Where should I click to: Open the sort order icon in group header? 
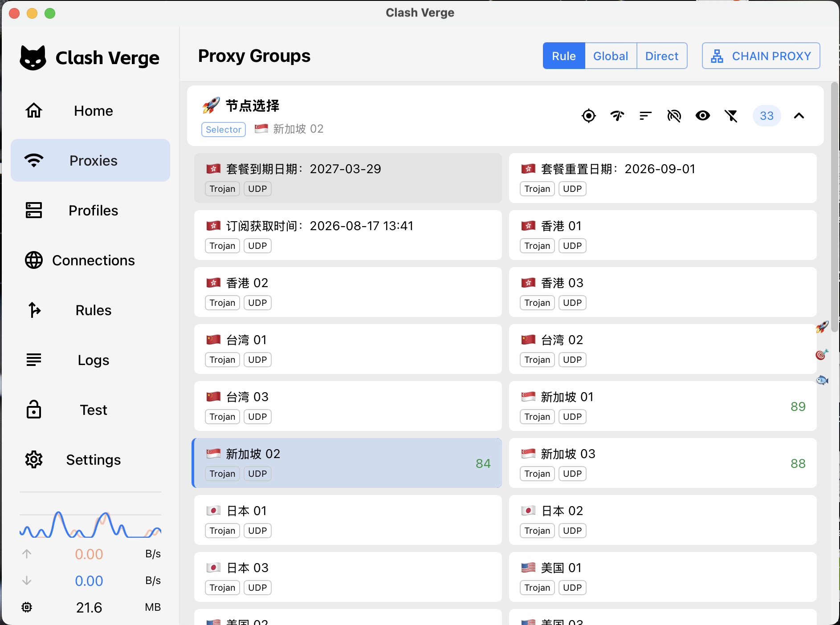(x=645, y=116)
